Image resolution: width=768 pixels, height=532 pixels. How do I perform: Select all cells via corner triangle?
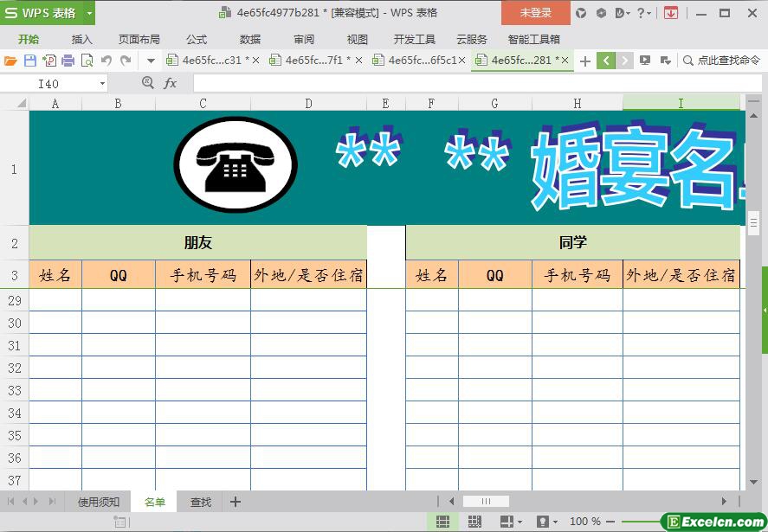pyautogui.click(x=21, y=103)
